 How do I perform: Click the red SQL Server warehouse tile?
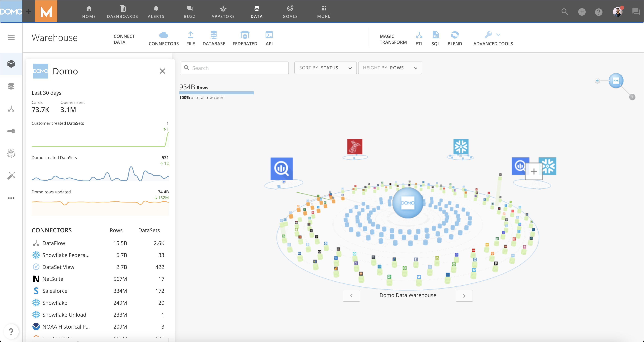pyautogui.click(x=354, y=147)
